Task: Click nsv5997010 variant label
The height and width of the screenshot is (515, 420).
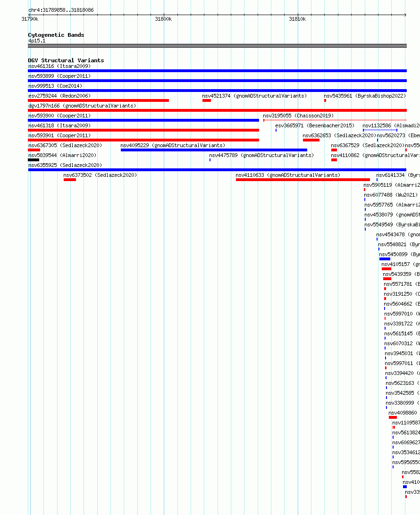Action: tap(402, 313)
